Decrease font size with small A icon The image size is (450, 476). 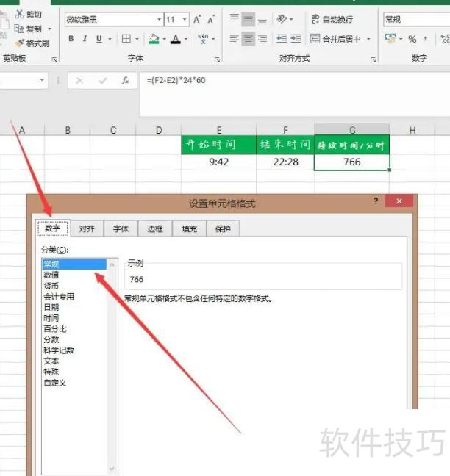tap(211, 20)
